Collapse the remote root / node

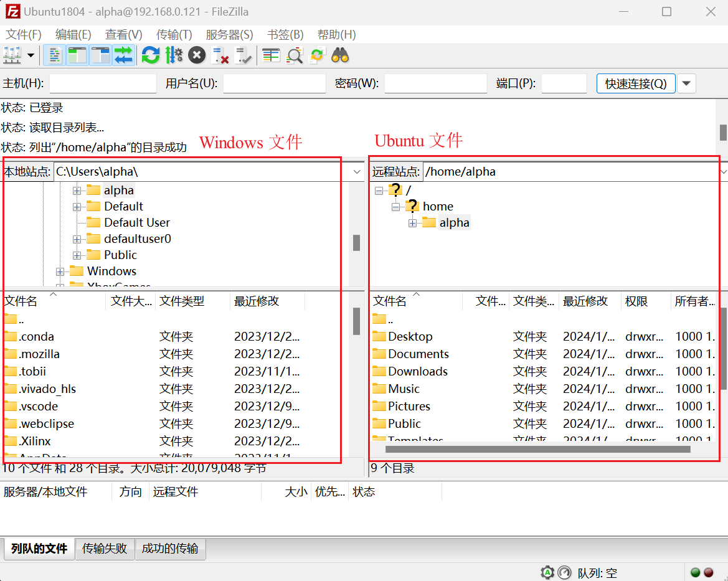(379, 191)
